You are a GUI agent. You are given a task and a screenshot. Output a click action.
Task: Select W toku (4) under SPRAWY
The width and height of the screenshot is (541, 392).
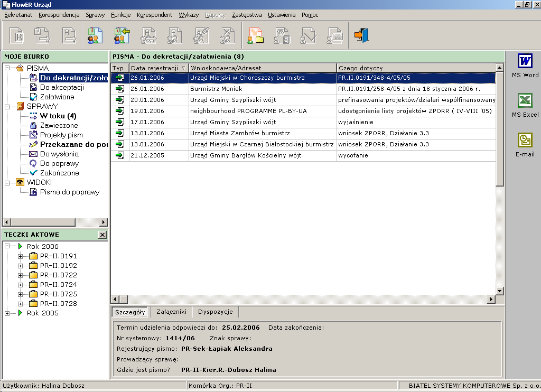coord(58,116)
